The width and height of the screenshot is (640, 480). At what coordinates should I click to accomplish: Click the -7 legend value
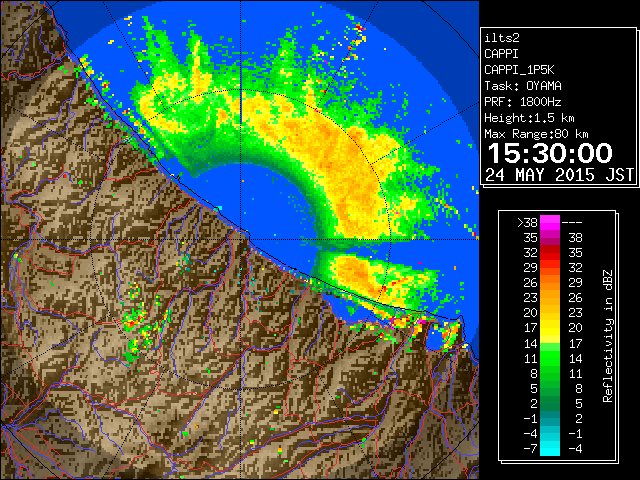(x=530, y=449)
